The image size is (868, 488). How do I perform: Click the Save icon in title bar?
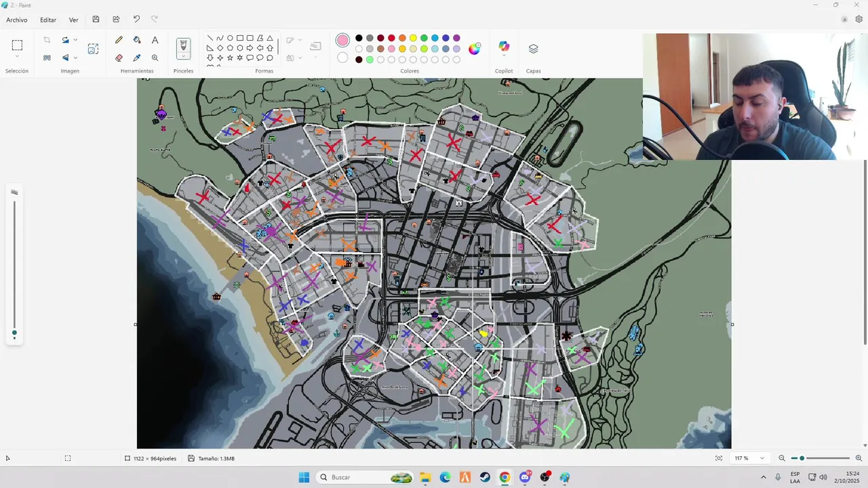(96, 20)
